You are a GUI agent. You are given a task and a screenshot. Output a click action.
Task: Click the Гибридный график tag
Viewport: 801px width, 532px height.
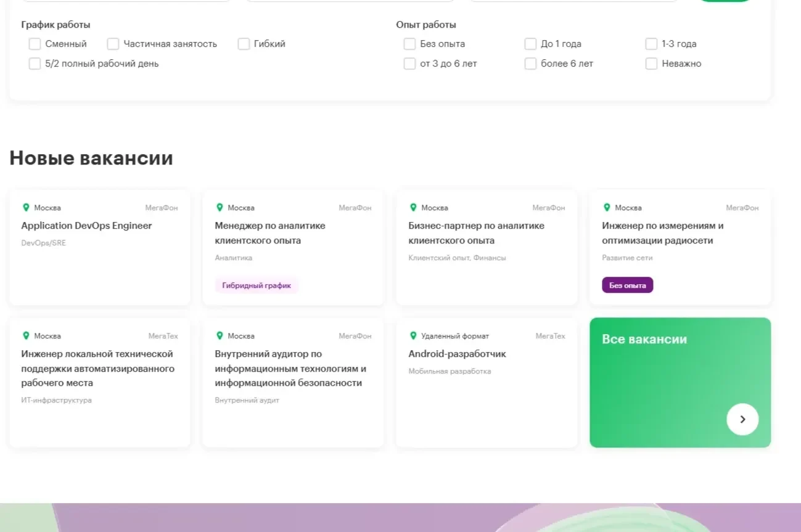[x=257, y=285]
